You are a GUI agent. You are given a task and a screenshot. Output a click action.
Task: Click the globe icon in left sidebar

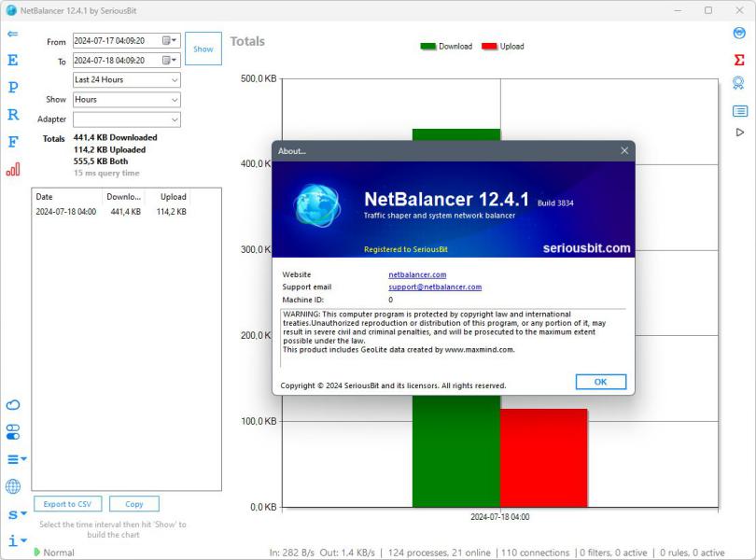click(13, 486)
